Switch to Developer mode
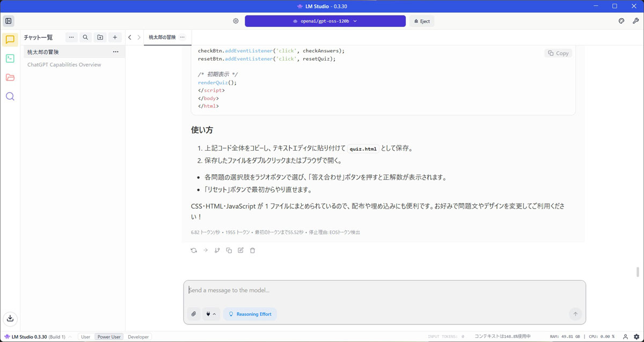 tap(138, 337)
